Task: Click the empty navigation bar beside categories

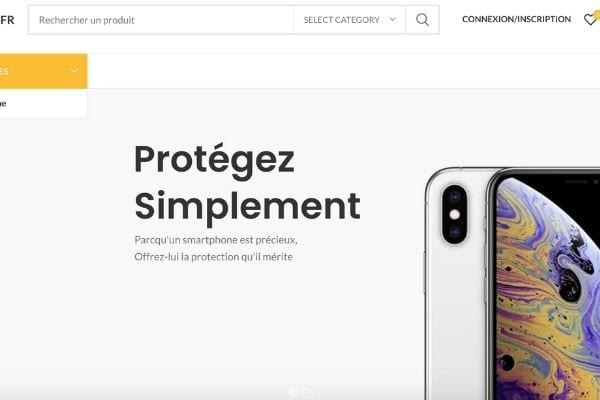Action: (x=344, y=71)
